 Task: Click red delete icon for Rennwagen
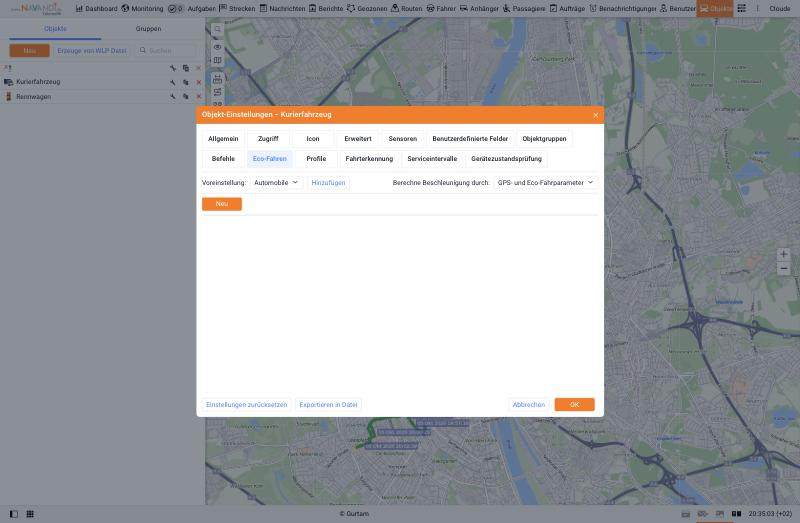click(198, 96)
